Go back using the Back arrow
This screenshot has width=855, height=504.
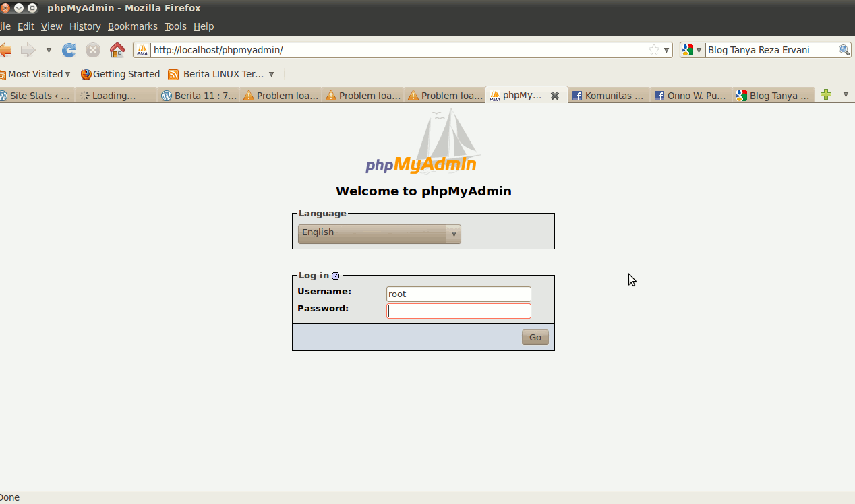(5, 50)
